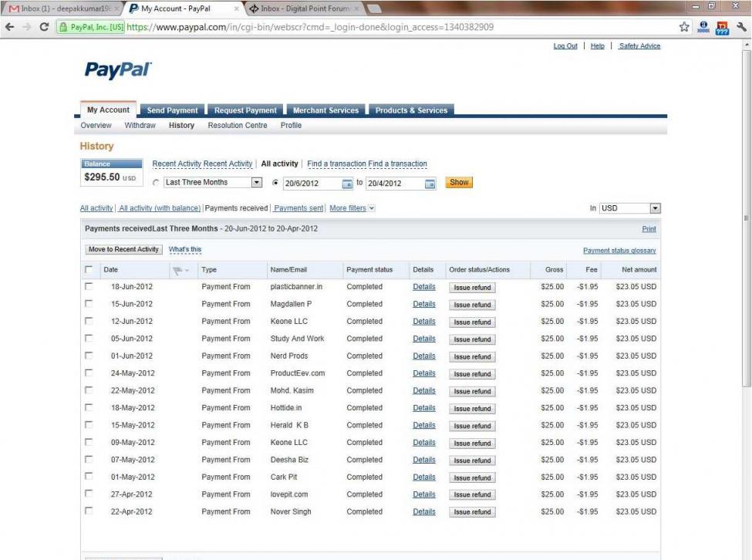Open the Payment status glossary link
The image size is (752, 560).
pos(619,250)
